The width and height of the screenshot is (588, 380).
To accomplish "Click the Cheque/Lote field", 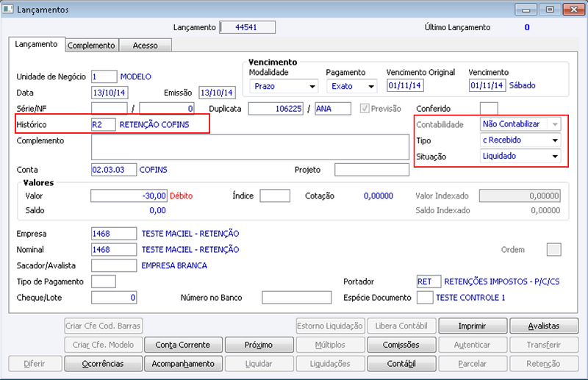I will [114, 298].
